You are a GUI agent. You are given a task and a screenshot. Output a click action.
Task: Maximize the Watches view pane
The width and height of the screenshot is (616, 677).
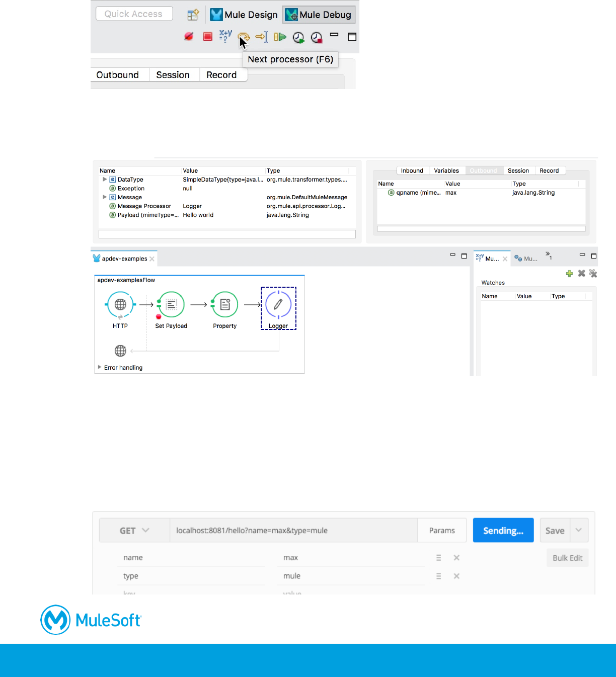[594, 256]
